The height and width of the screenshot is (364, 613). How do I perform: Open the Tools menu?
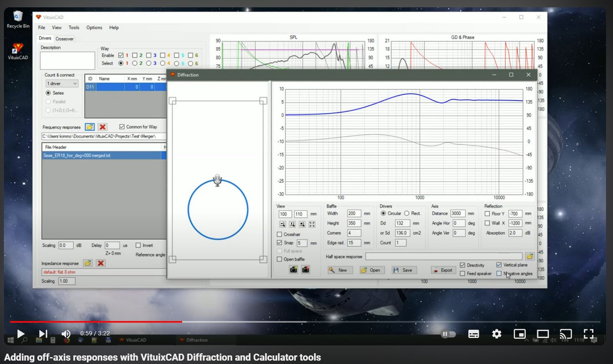coord(74,28)
